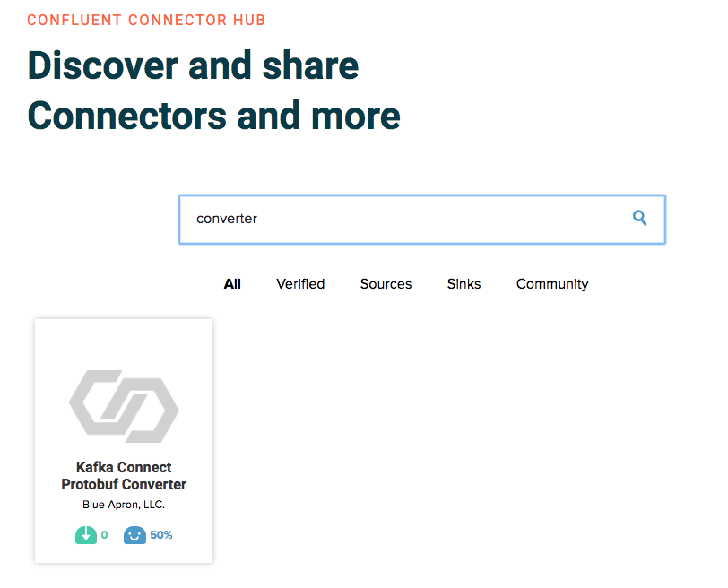Click 'Protobuf Converter' line of card title

124,484
